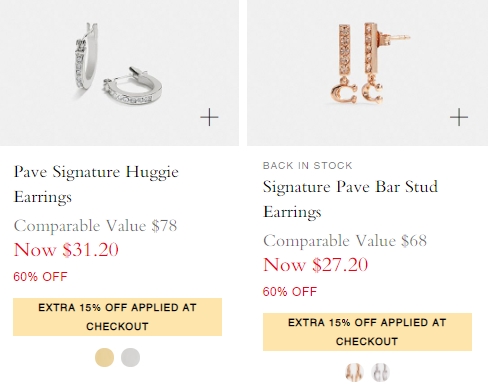
Task: Click Extra 15% Off banner under Huggie Earrings
Action: (x=117, y=317)
